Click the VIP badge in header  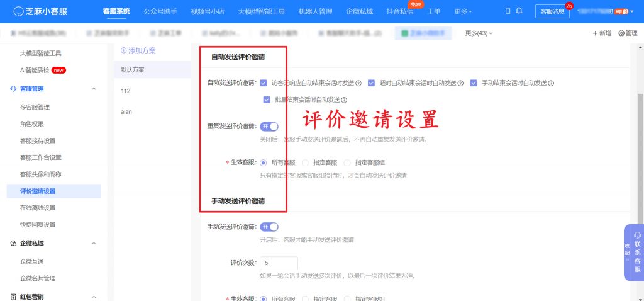click(621, 11)
